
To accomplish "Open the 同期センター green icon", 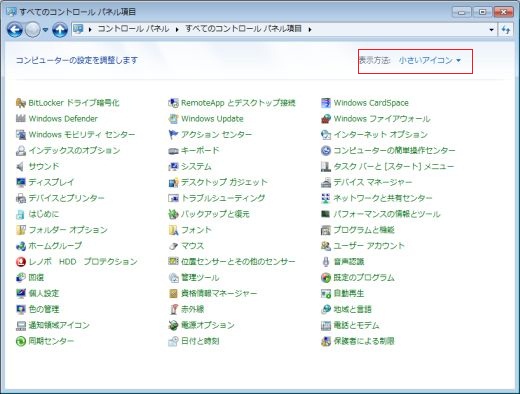I will click(21, 341).
